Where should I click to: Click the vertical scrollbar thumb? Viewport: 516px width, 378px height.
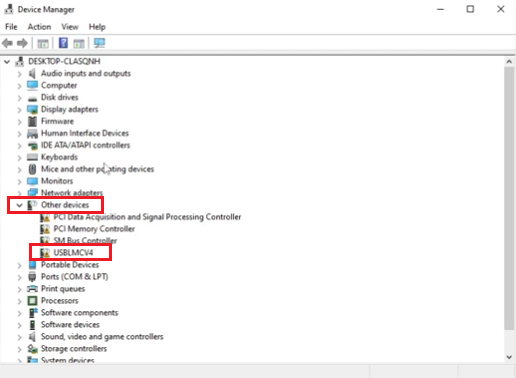[509, 198]
